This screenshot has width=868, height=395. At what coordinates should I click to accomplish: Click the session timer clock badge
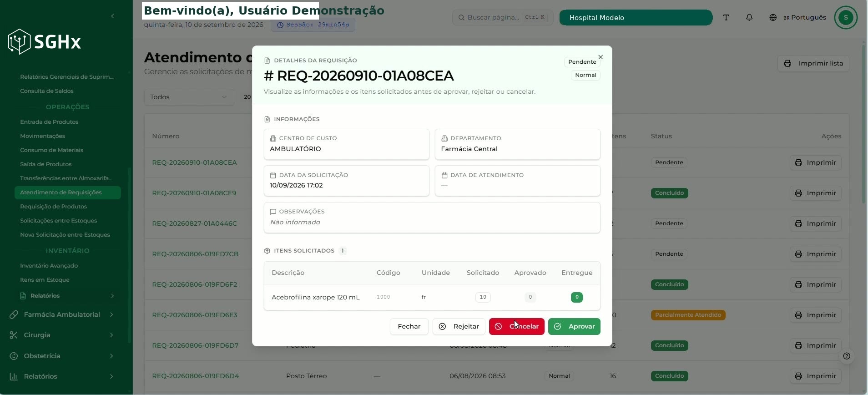tap(313, 25)
